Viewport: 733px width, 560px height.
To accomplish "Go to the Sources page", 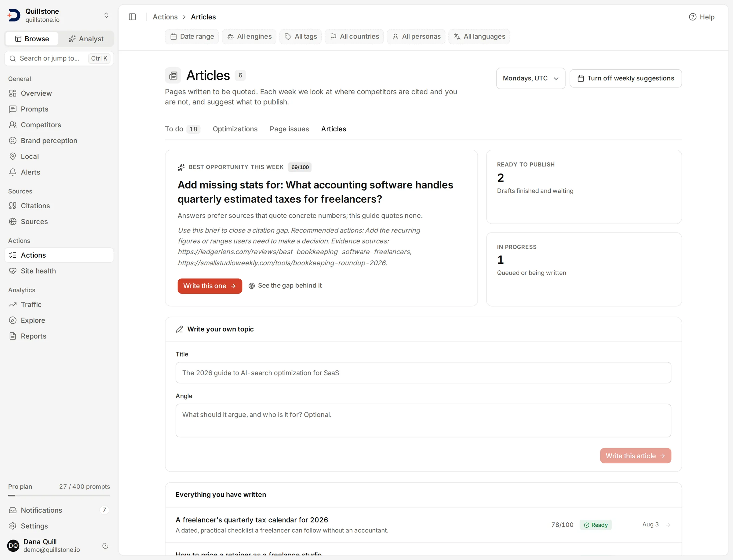I will 59,221.
